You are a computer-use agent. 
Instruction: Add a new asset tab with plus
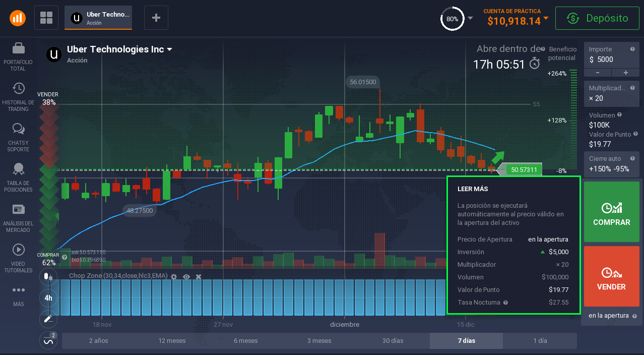point(156,18)
